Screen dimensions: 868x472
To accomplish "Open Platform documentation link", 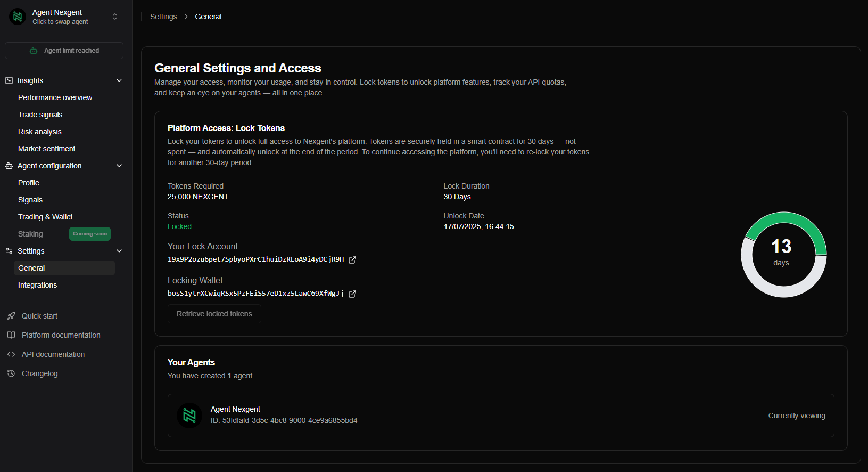I will 61,335.
